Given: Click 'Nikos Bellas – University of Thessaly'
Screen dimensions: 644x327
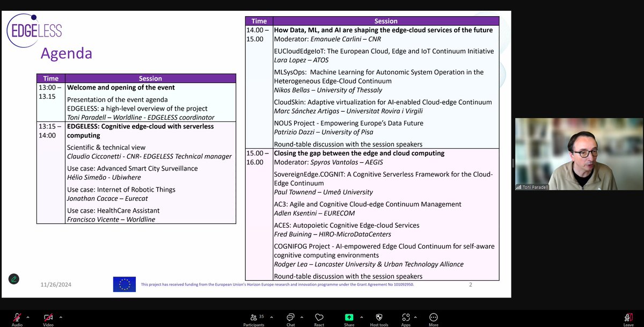Looking at the screenshot, I should (x=328, y=90).
